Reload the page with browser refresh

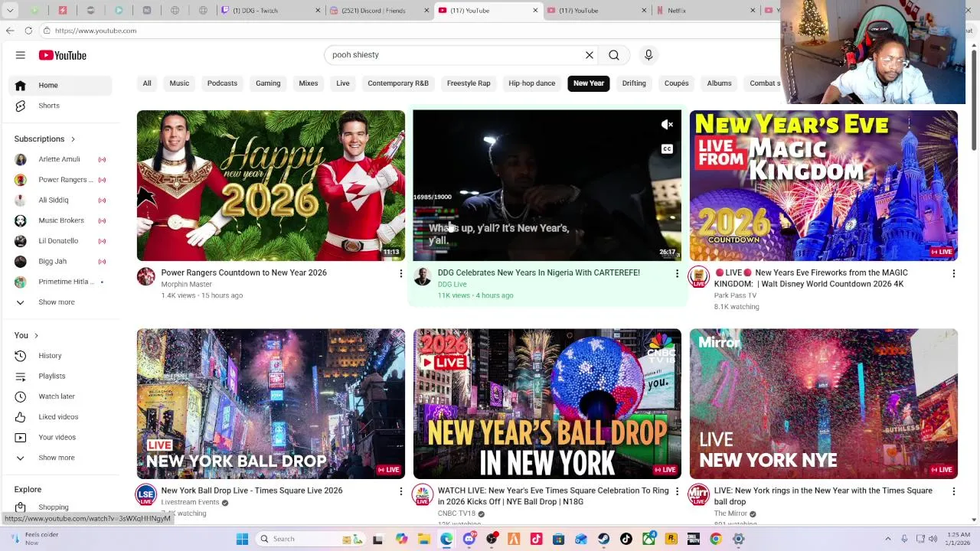pyautogui.click(x=28, y=31)
